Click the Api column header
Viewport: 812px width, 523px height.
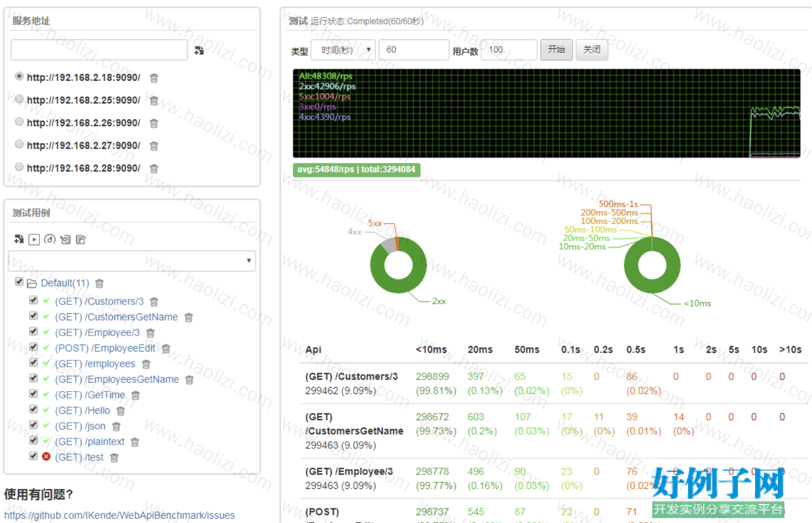(313, 349)
